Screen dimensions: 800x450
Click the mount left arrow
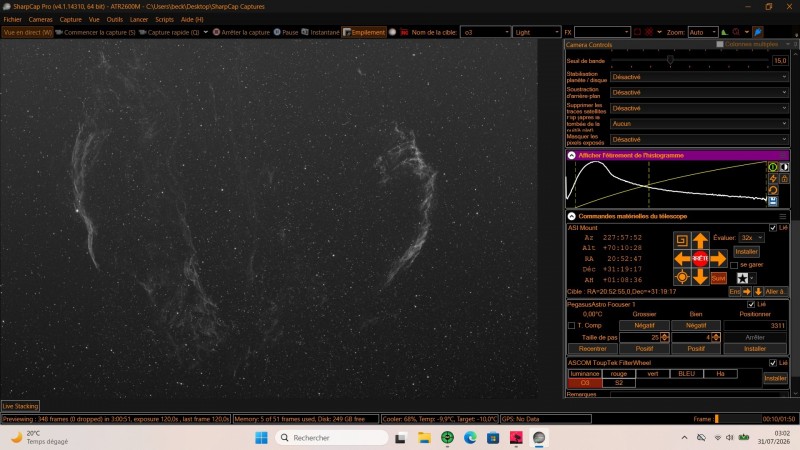(682, 259)
